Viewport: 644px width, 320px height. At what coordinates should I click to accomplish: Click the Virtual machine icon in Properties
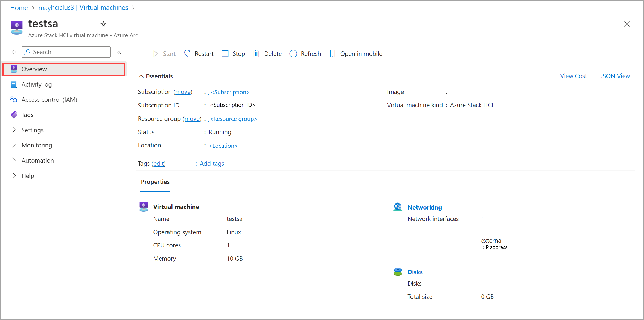point(143,207)
